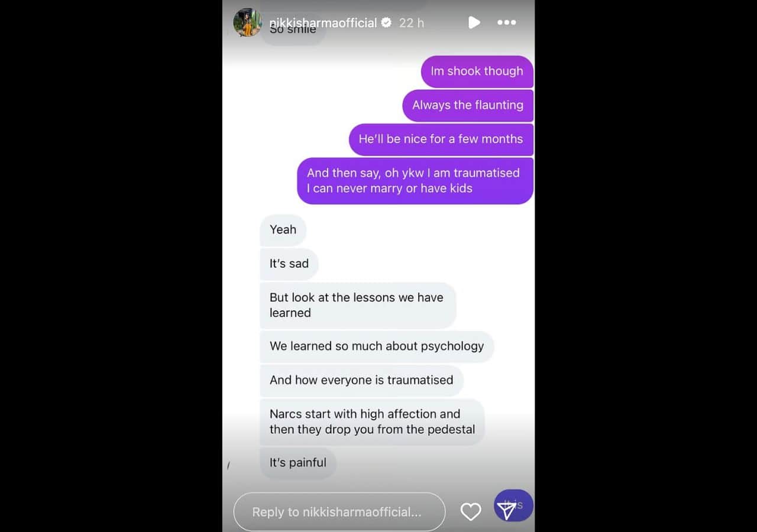Click 'We learned so much about psychology' bubble
This screenshot has width=757, height=532.
[377, 347]
